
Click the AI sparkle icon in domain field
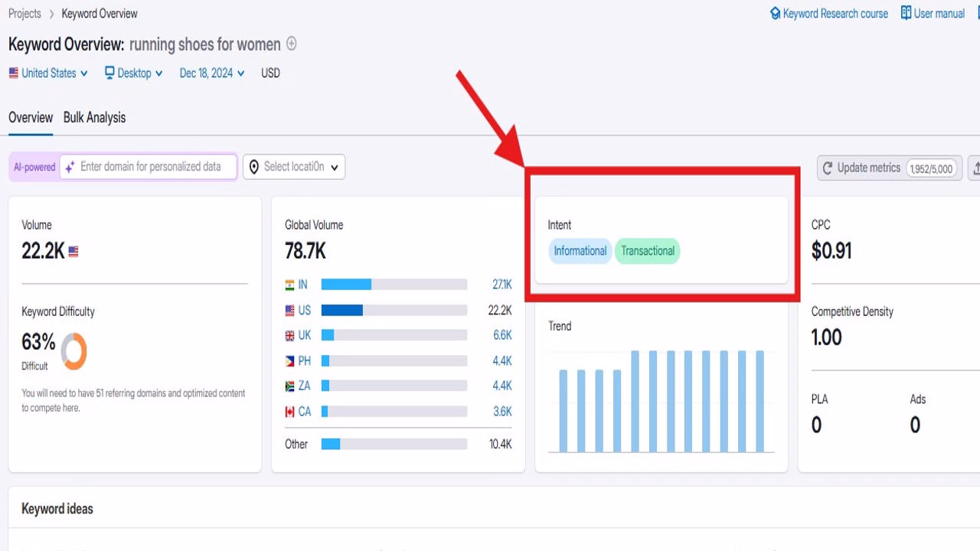70,166
